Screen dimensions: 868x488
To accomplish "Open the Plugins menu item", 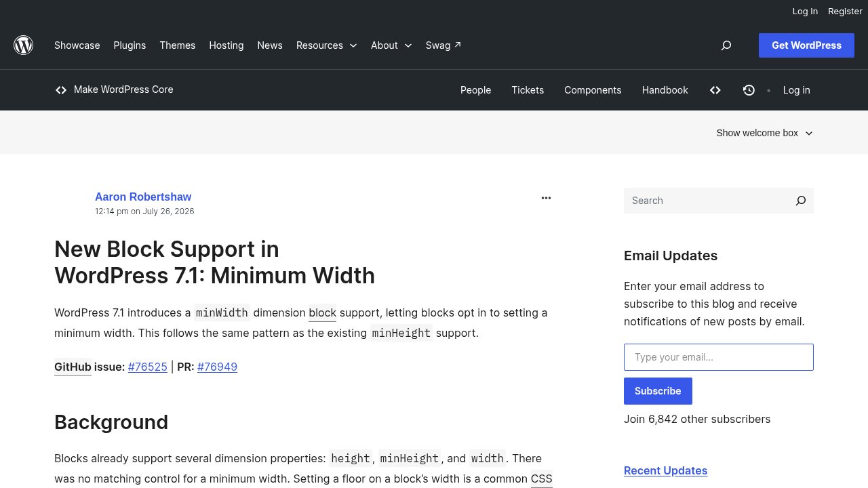I will 130,45.
